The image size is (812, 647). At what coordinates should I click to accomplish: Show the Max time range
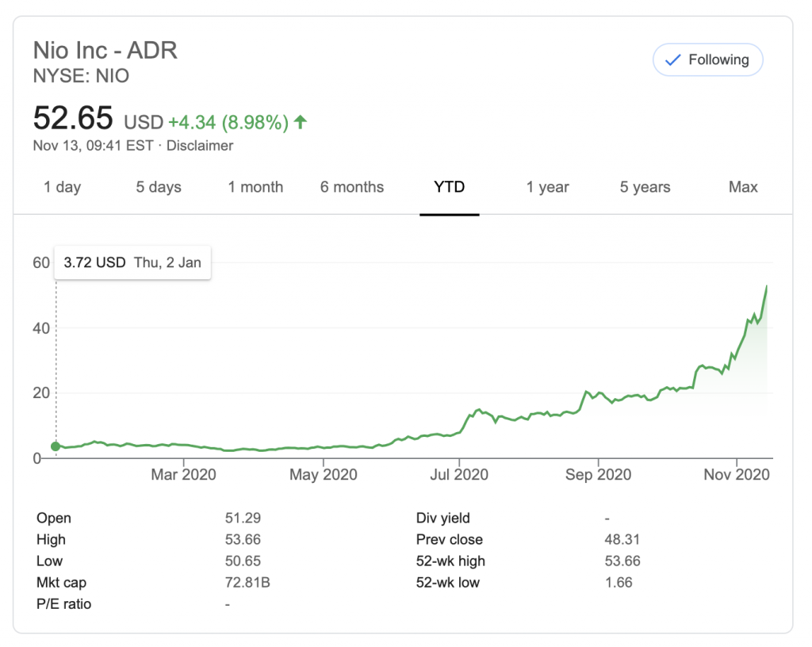pos(742,187)
